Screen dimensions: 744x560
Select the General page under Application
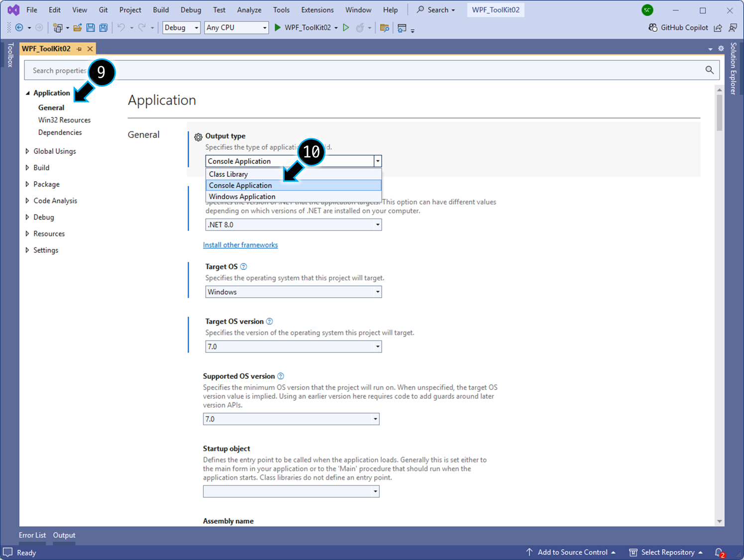51,108
